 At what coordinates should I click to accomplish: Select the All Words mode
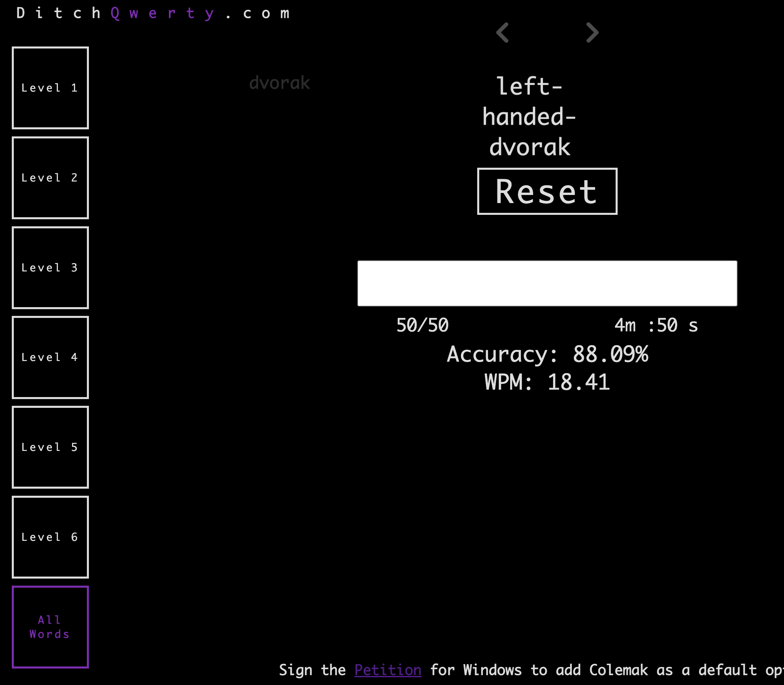pyautogui.click(x=51, y=627)
